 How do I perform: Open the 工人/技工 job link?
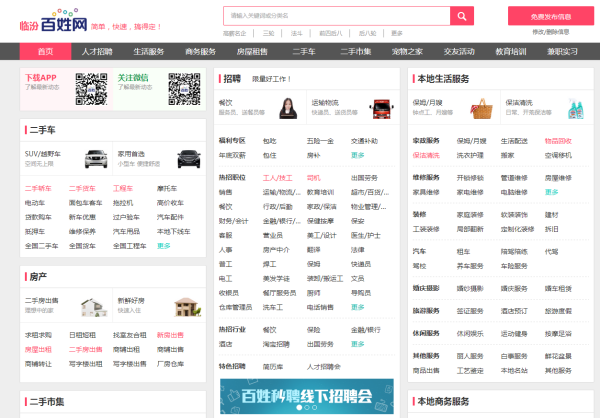point(277,178)
